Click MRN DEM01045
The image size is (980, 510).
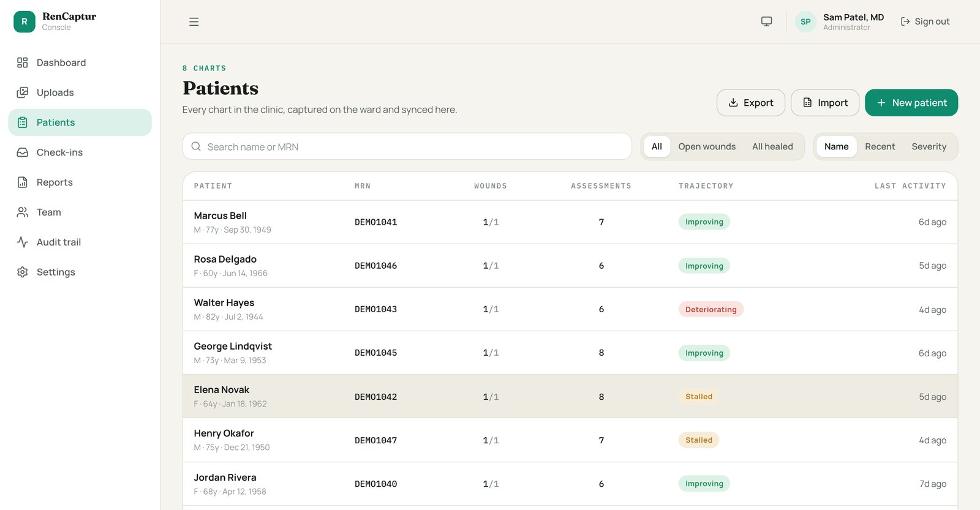tap(375, 353)
